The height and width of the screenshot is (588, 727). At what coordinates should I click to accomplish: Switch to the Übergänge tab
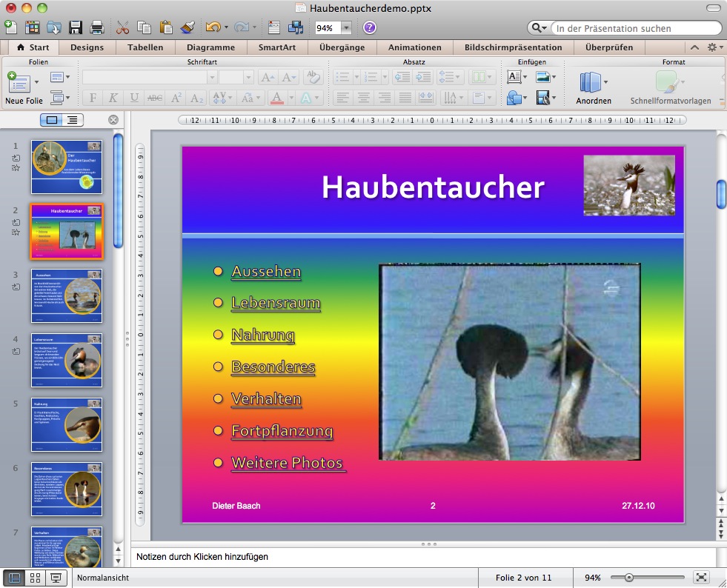(x=342, y=47)
